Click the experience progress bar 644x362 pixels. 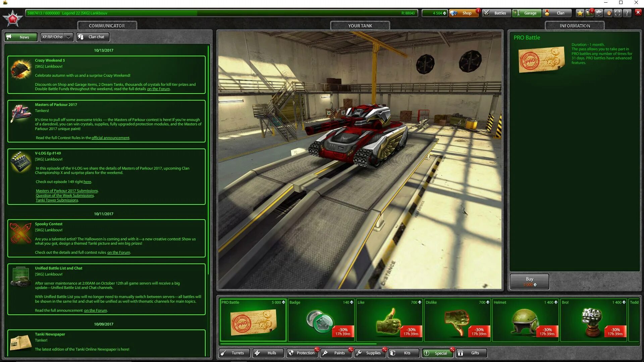pyautogui.click(x=221, y=13)
